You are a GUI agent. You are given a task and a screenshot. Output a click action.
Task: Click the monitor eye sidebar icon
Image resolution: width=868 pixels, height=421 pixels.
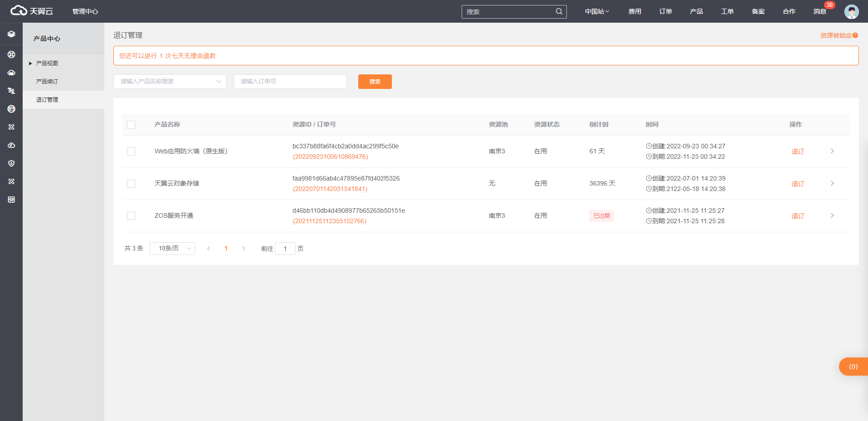click(x=11, y=200)
